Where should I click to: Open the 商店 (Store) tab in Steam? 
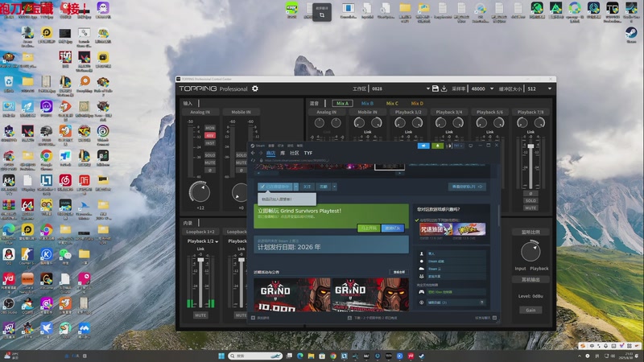click(270, 153)
